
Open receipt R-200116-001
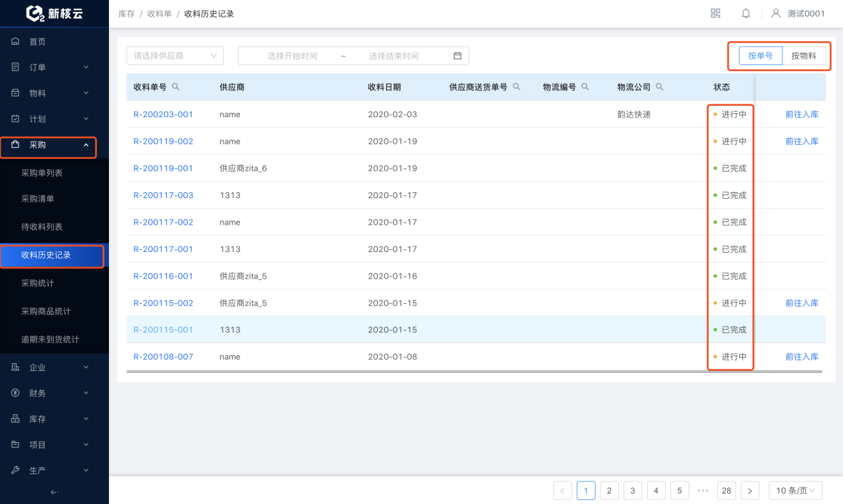163,276
